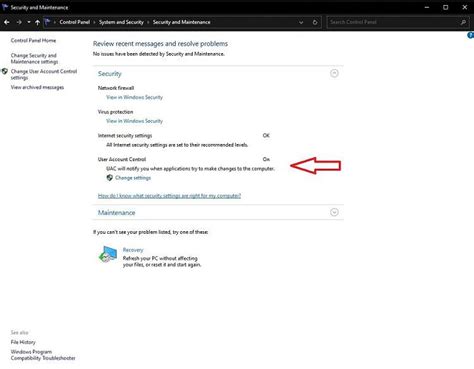Screen dimensions: 474x369
Task: Click the window title flag icon
Action: click(x=5, y=7)
